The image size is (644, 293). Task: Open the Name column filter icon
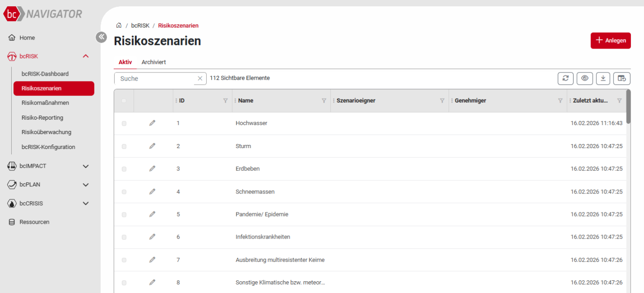pyautogui.click(x=324, y=101)
